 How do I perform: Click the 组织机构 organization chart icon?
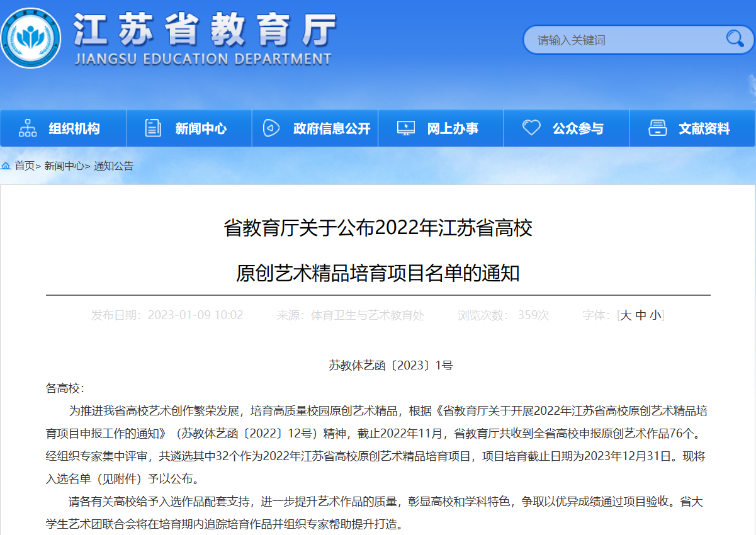[26, 127]
